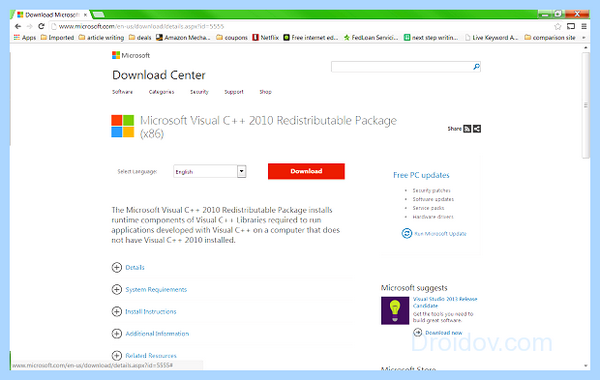600x380 pixels.
Task: Open the Free internet ed bookmark
Action: 311,38
